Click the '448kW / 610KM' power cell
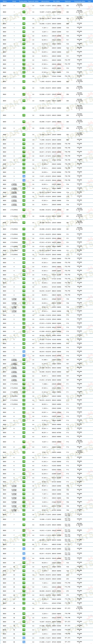 point(56,545)
